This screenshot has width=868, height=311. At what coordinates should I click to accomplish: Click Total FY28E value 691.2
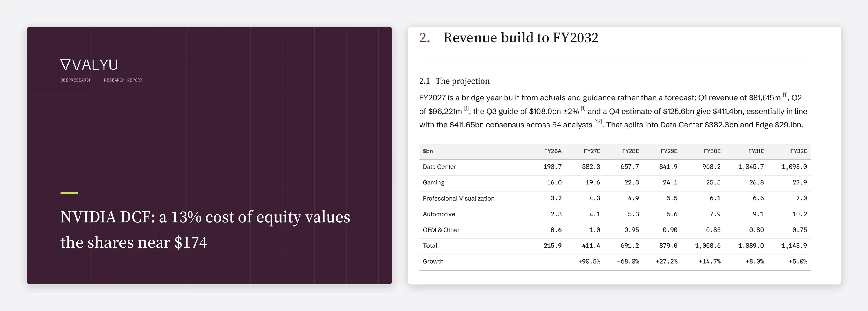click(x=630, y=246)
